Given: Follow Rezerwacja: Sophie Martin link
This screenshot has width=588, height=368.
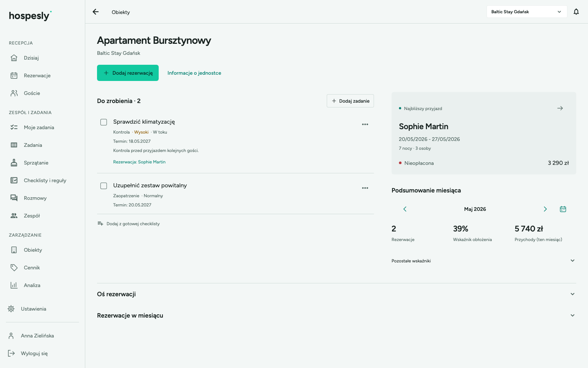Looking at the screenshot, I should coord(139,162).
